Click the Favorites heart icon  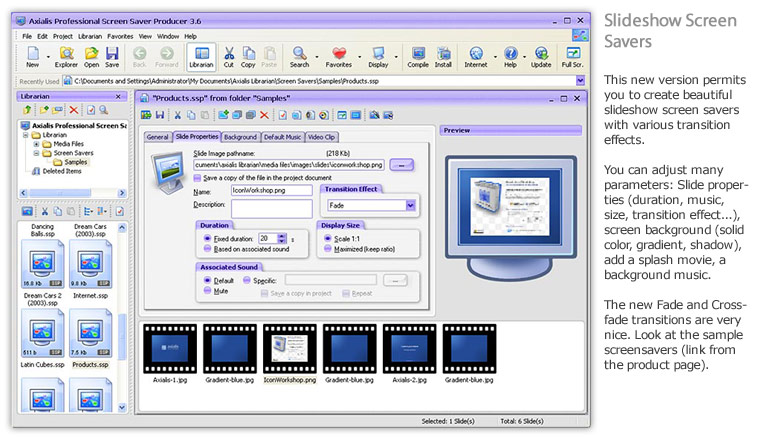[339, 57]
